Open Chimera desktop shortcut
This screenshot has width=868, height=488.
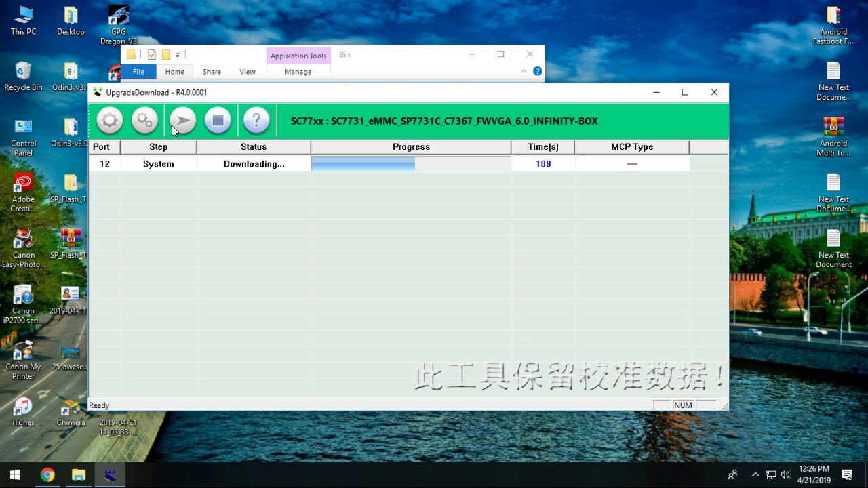coord(71,412)
